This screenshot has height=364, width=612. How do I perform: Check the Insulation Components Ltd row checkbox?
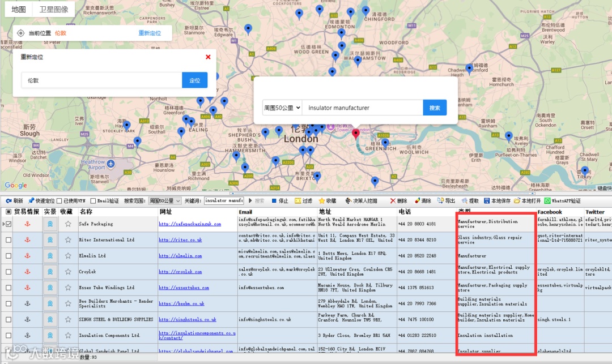point(8,335)
